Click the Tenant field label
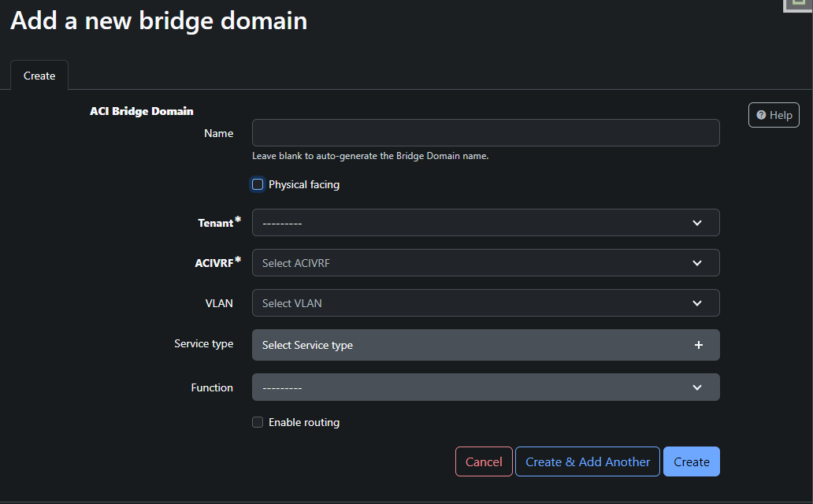813x504 pixels. [x=216, y=223]
